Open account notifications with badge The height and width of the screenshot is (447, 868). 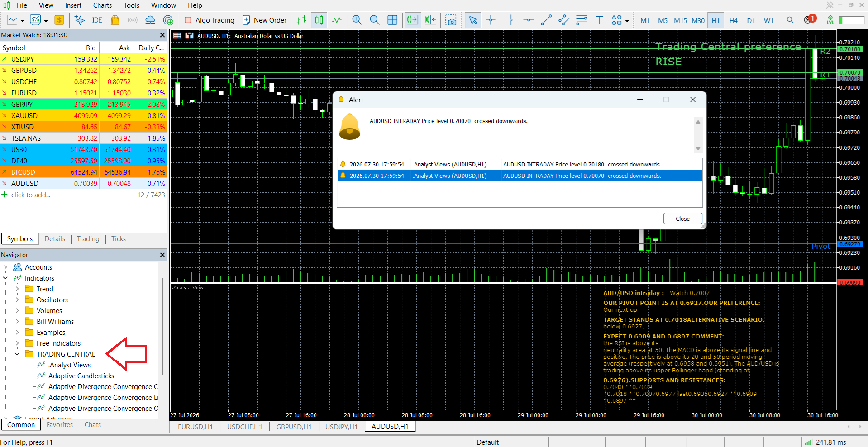point(810,19)
